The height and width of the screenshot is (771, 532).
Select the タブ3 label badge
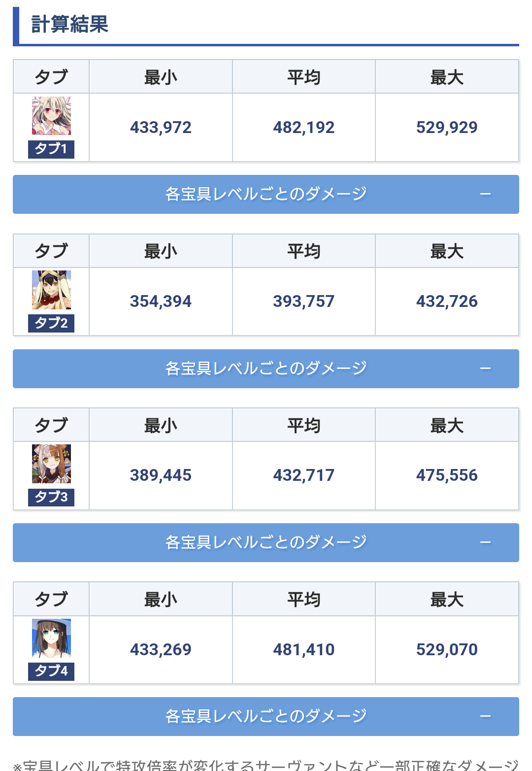coord(51,497)
